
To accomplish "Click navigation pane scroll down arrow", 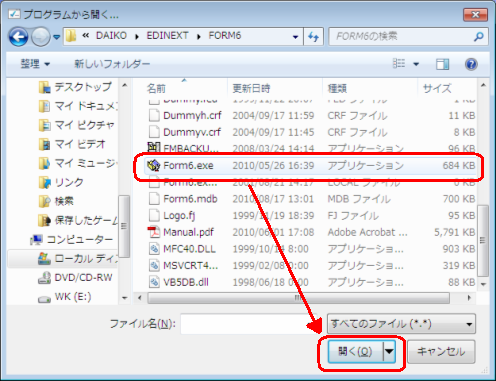I will pos(125,298).
